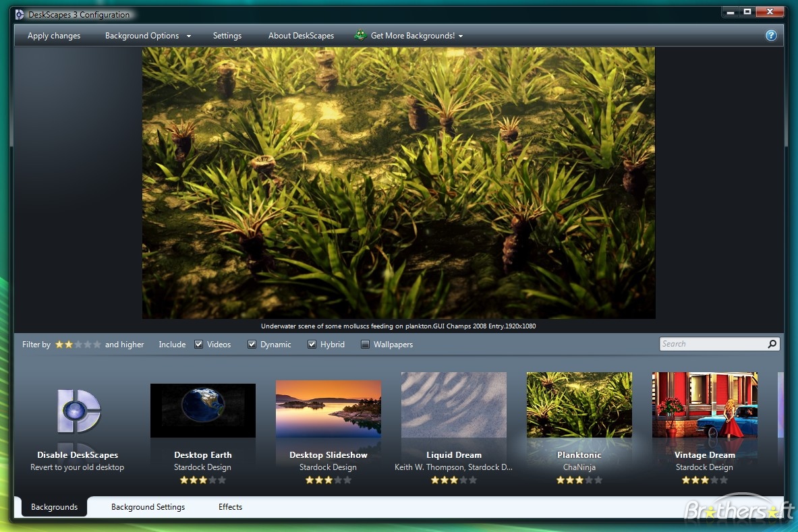Image resolution: width=798 pixels, height=532 pixels.
Task: Open the Effects tab
Action: tap(230, 507)
